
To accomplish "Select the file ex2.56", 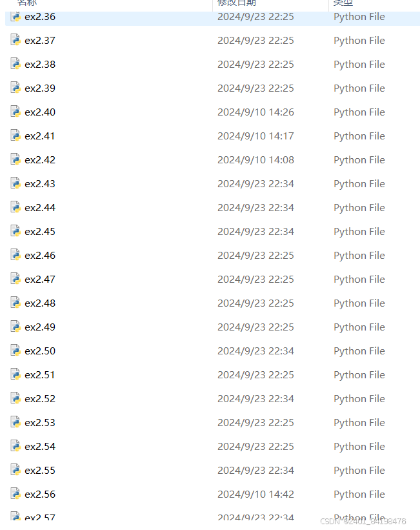I will [39, 494].
